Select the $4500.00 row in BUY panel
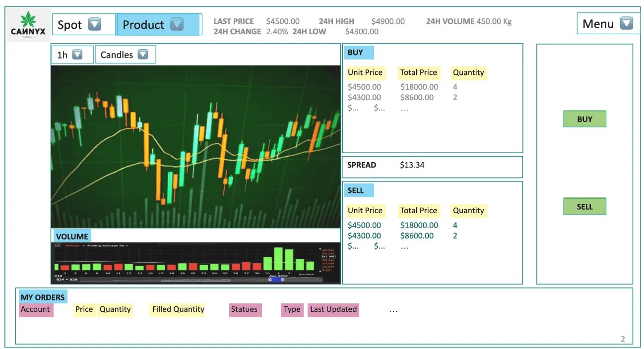644x349 pixels. [402, 87]
